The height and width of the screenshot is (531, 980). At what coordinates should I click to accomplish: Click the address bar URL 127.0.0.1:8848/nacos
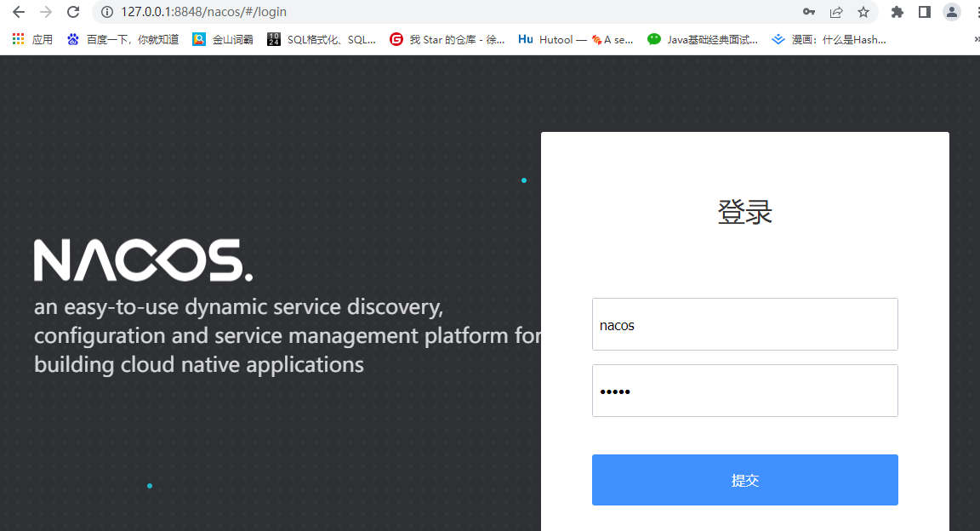pos(204,12)
